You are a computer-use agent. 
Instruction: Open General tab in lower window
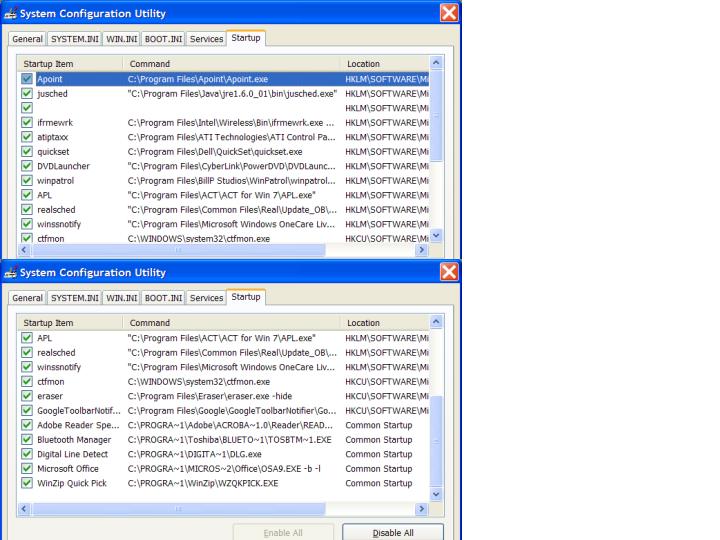(28, 298)
